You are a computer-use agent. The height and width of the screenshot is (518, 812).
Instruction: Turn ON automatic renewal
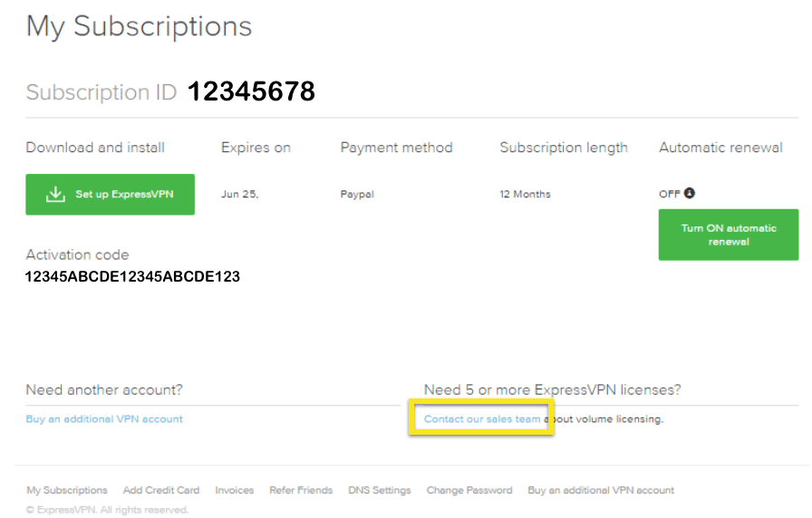(x=728, y=235)
